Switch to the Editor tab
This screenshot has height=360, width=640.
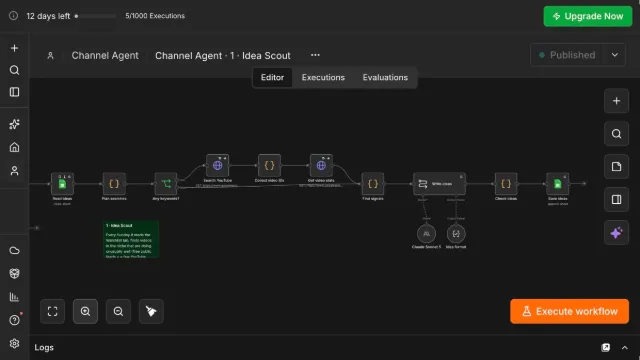272,78
